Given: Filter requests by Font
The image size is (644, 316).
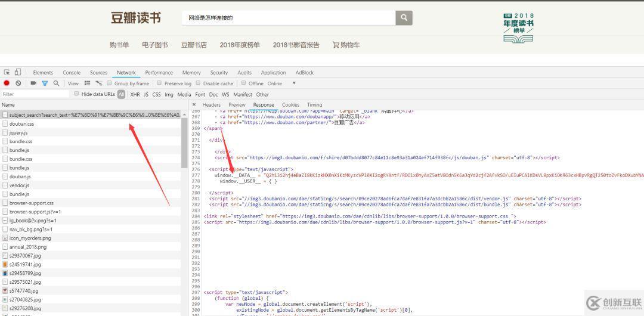Looking at the screenshot, I should [200, 95].
